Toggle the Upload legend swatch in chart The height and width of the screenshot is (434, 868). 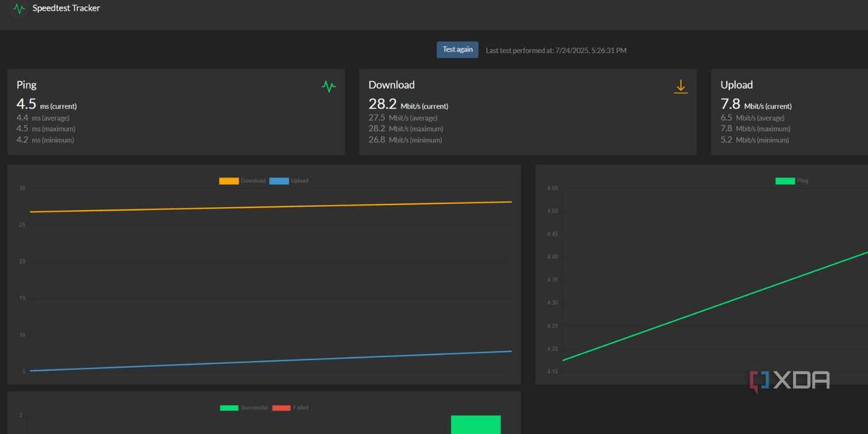279,181
